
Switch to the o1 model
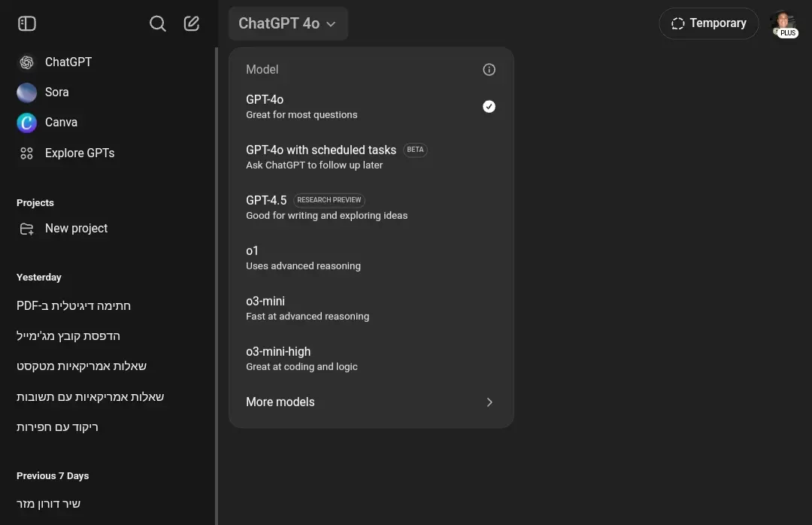pyautogui.click(x=371, y=257)
